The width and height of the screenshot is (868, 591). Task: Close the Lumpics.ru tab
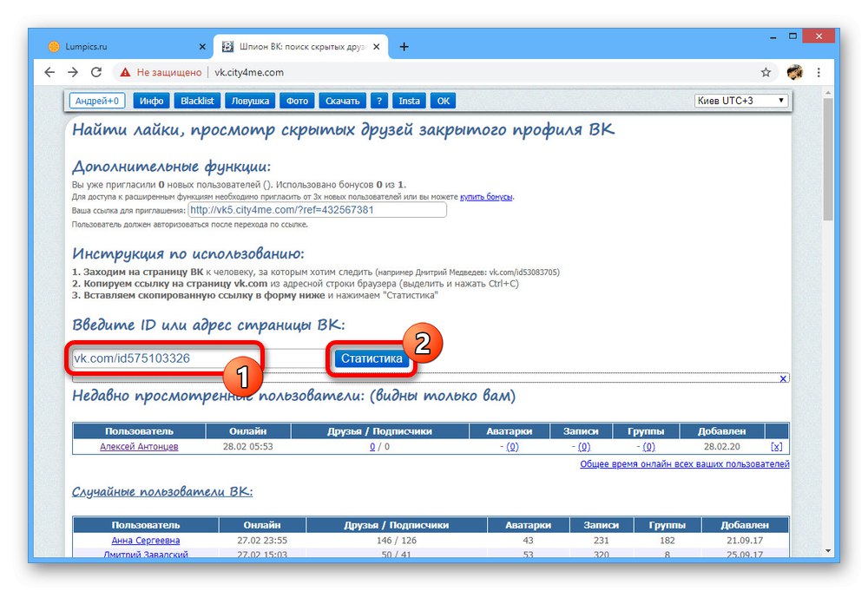(202, 47)
